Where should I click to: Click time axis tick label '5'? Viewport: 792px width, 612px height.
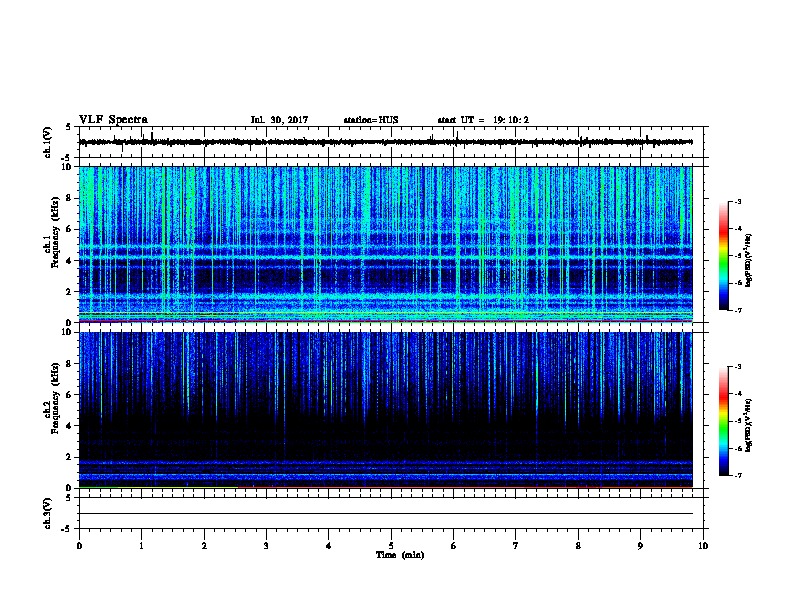[391, 546]
